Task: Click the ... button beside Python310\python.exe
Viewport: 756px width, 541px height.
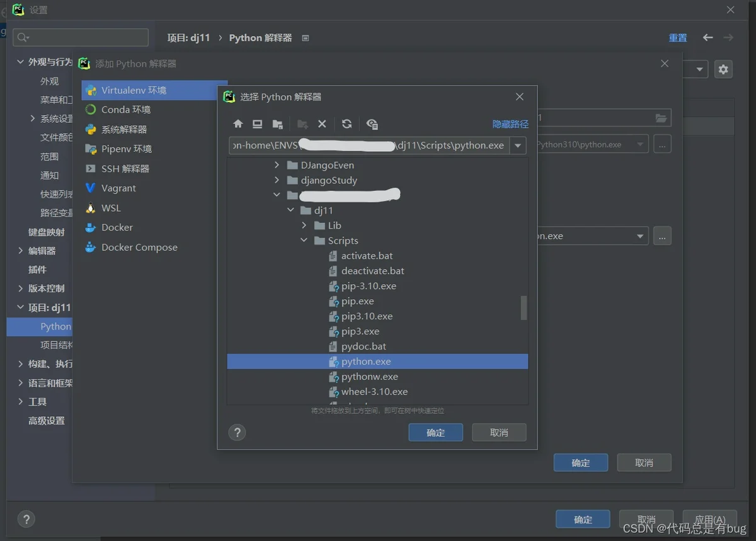Action: [662, 144]
